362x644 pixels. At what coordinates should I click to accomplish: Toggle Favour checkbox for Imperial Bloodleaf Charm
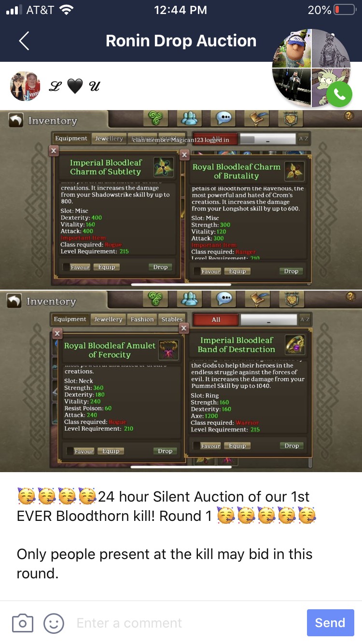pos(67,267)
